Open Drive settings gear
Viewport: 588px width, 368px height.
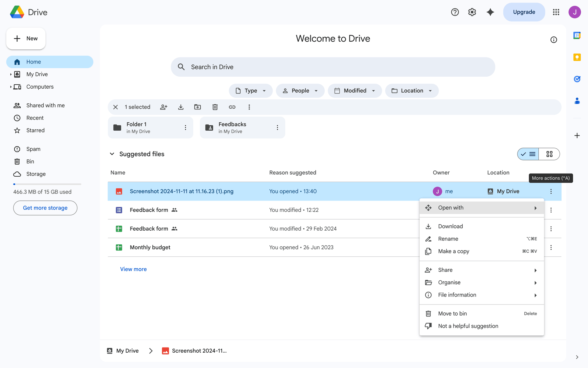point(472,12)
